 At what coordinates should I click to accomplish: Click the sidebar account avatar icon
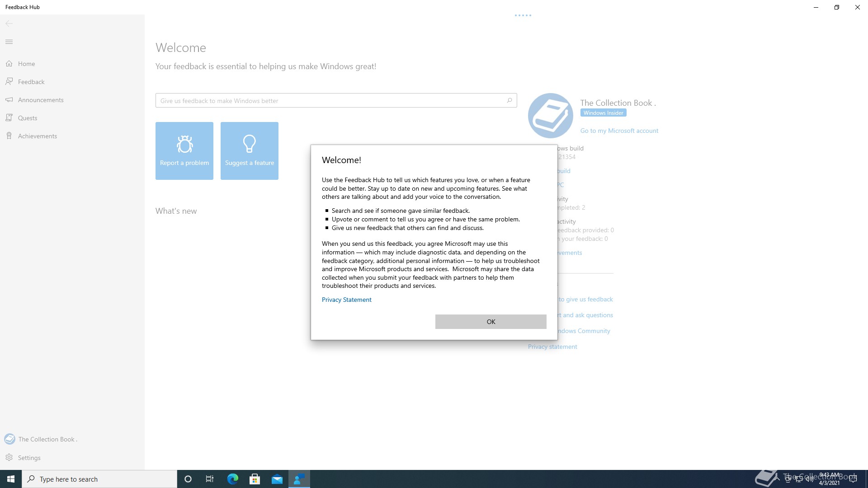tap(9, 439)
